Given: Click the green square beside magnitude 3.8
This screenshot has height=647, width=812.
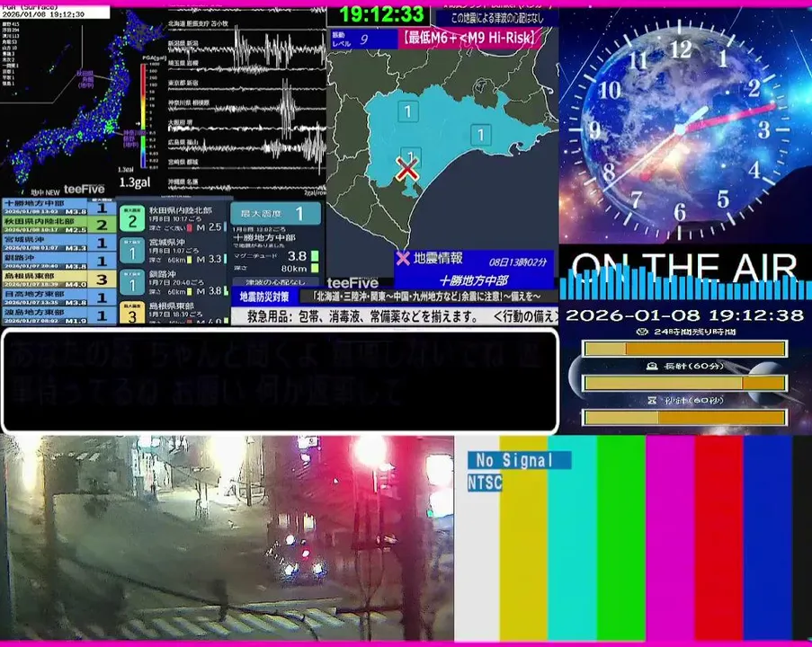Looking at the screenshot, I should pos(315,256).
